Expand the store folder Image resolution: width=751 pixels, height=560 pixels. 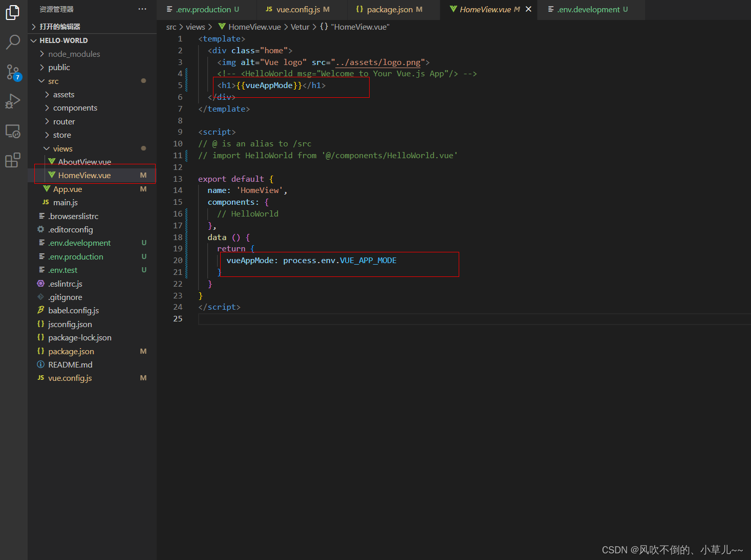[92, 135]
